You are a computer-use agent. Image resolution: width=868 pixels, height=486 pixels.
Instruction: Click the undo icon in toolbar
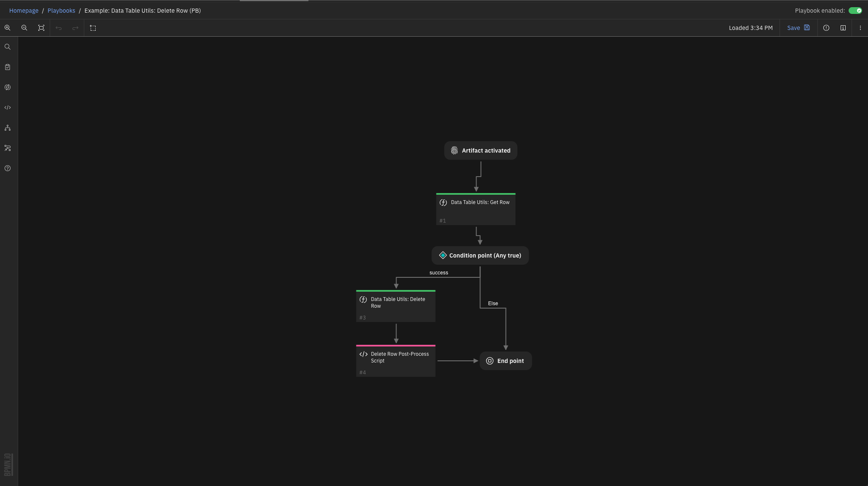point(59,28)
